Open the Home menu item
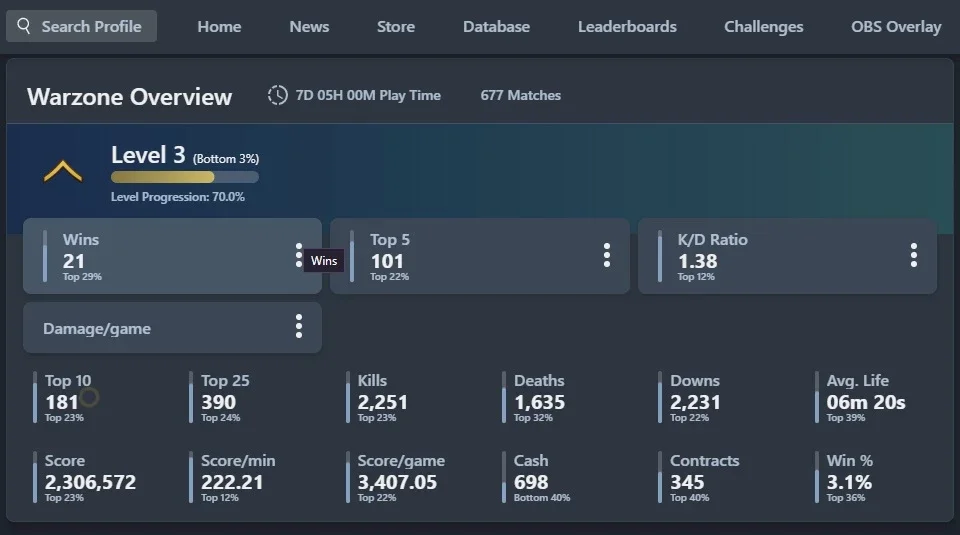The height and width of the screenshot is (535, 960). click(x=219, y=27)
